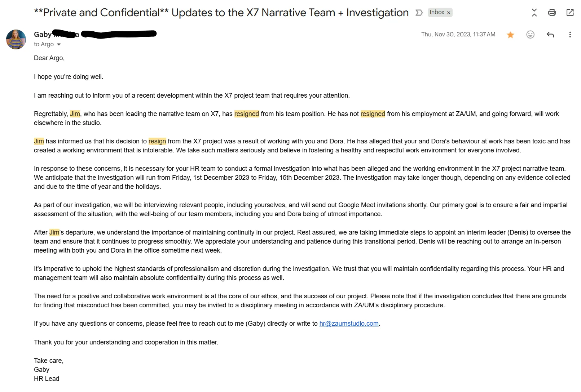
Task: Open the sender's profile picture
Action: click(x=16, y=40)
